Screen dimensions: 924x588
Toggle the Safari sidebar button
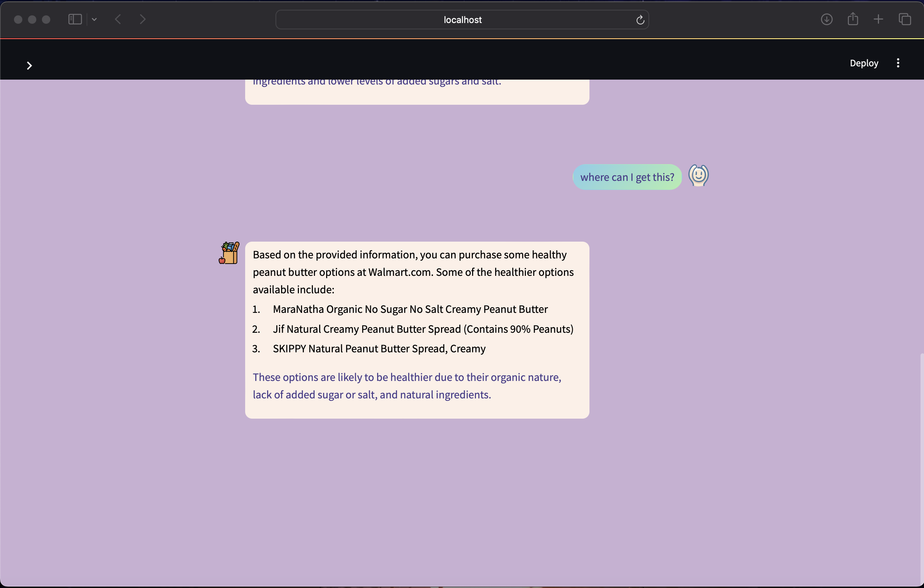pos(75,20)
